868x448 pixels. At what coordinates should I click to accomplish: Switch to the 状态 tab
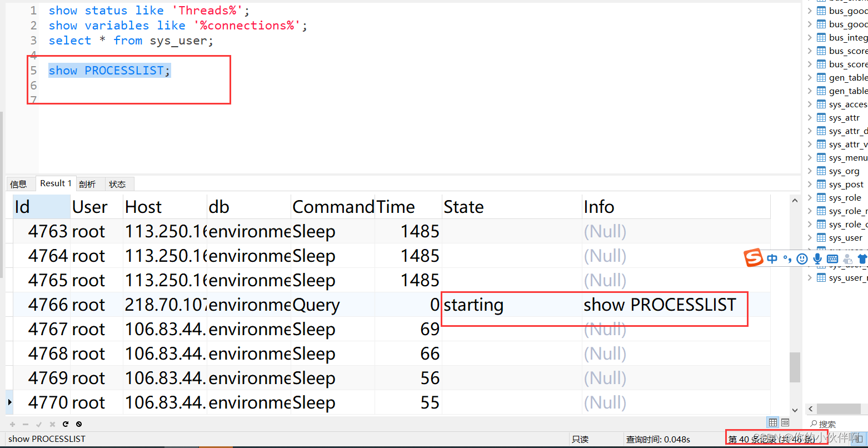tap(117, 184)
